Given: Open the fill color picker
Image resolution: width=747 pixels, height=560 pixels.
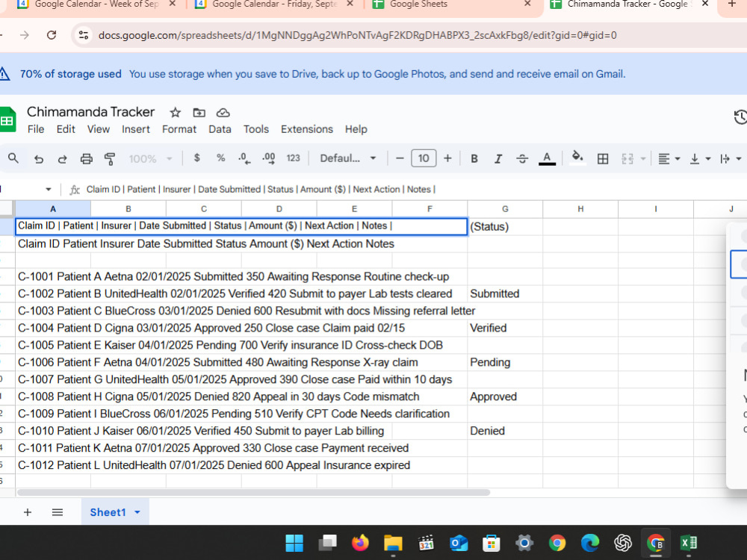Looking at the screenshot, I should pyautogui.click(x=577, y=158).
